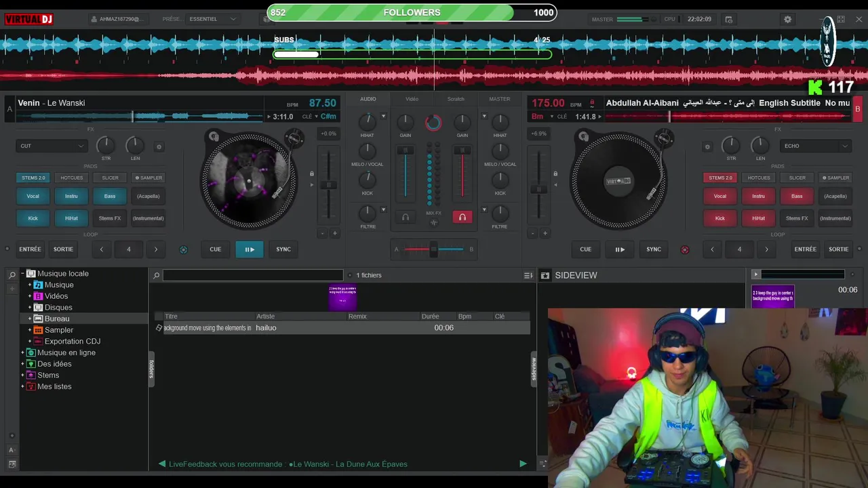This screenshot has height=488, width=868.
Task: Toggle deck A headphone cue button
Action: click(x=406, y=218)
